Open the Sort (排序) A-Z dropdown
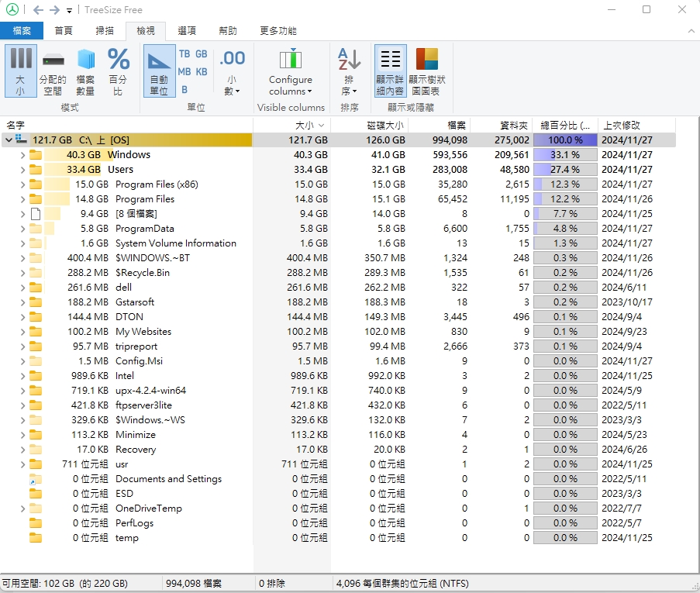 point(349,71)
